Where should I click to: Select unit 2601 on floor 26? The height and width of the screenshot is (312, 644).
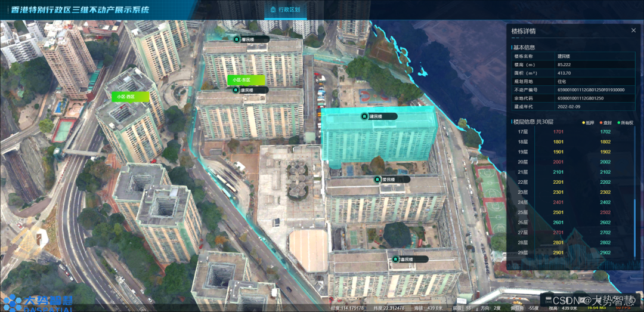pos(558,223)
